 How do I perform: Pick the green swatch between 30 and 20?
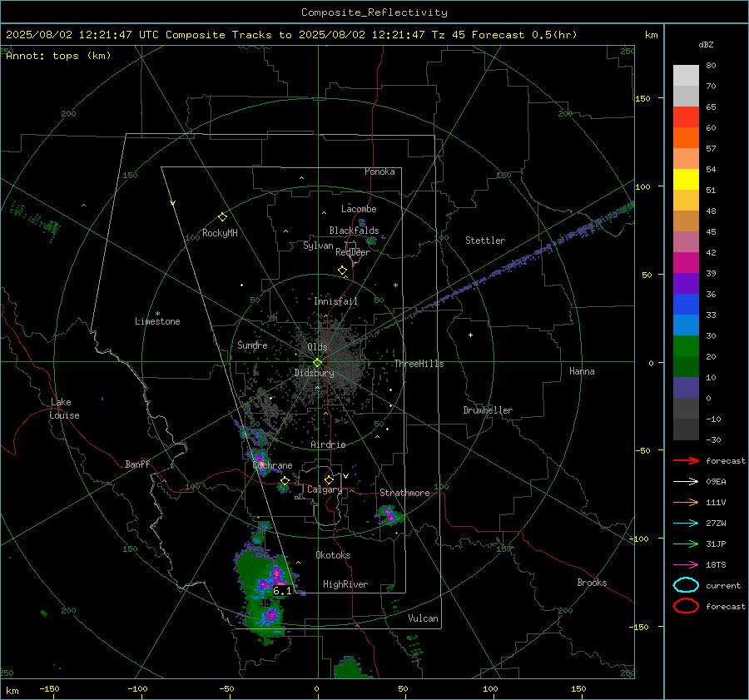686,346
